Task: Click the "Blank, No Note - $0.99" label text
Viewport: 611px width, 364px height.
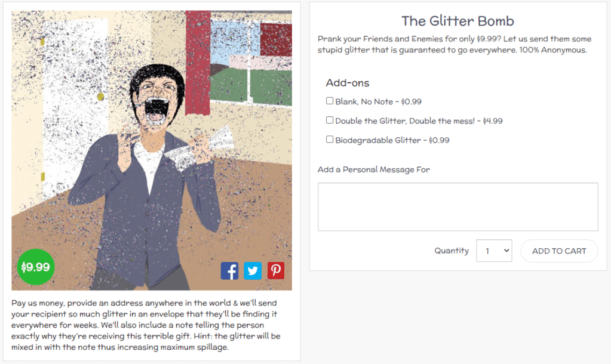Action: coord(379,102)
